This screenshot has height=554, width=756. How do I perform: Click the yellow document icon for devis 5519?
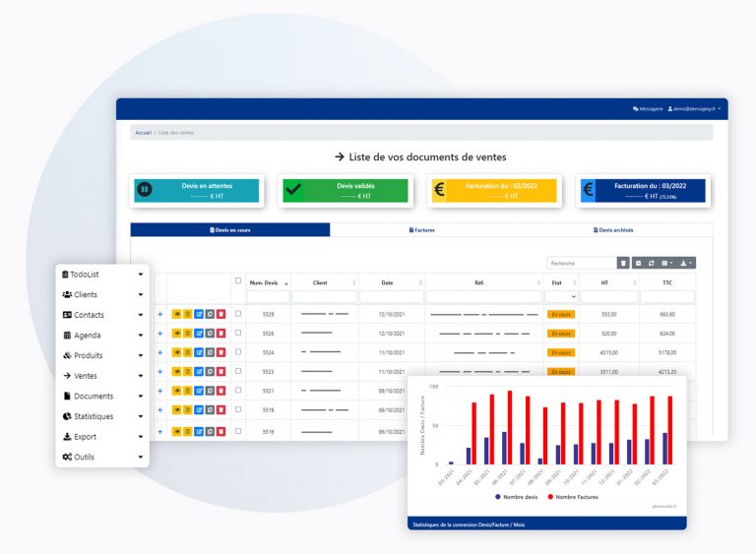(188, 410)
